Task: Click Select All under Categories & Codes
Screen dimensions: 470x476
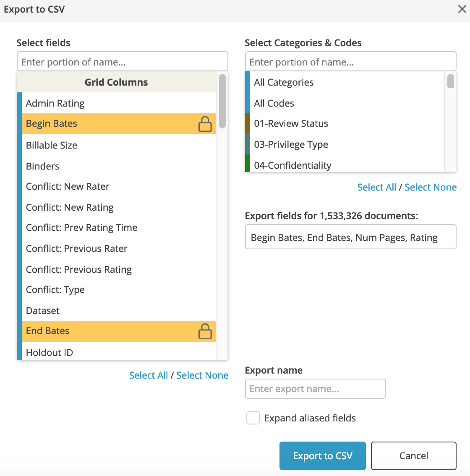Action: (376, 187)
